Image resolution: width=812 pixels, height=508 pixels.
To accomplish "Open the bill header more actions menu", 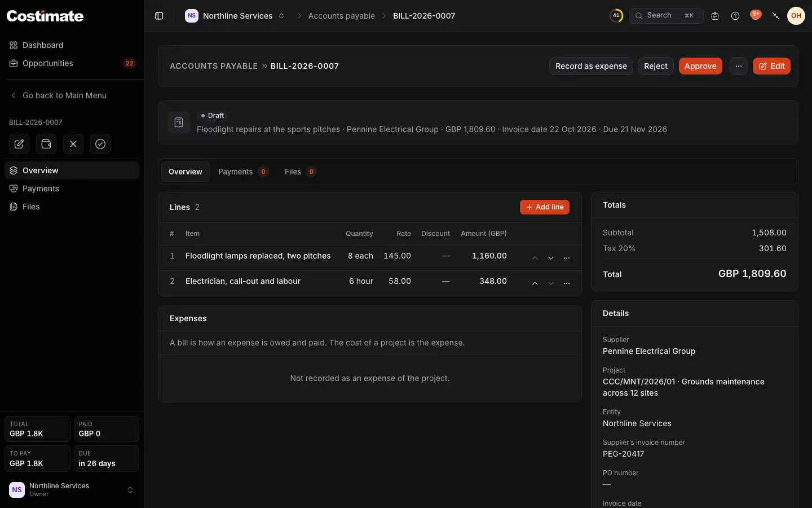I will coord(739,66).
